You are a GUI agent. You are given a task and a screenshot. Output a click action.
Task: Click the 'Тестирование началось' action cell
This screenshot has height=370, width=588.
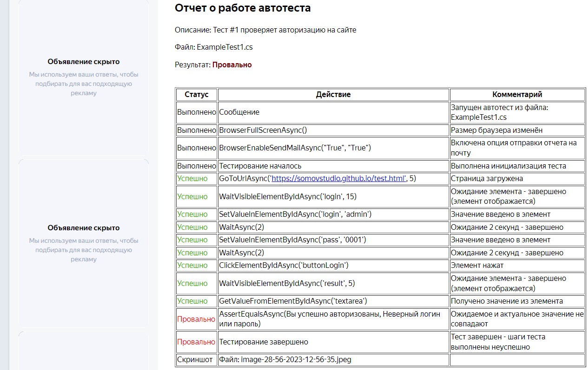pos(260,166)
